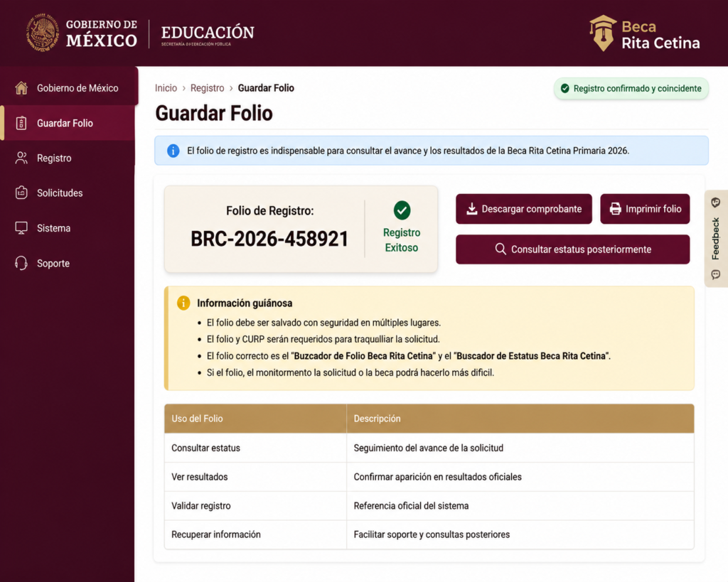Click the Inicio breadcrumb link
This screenshot has height=582, width=728.
166,87
